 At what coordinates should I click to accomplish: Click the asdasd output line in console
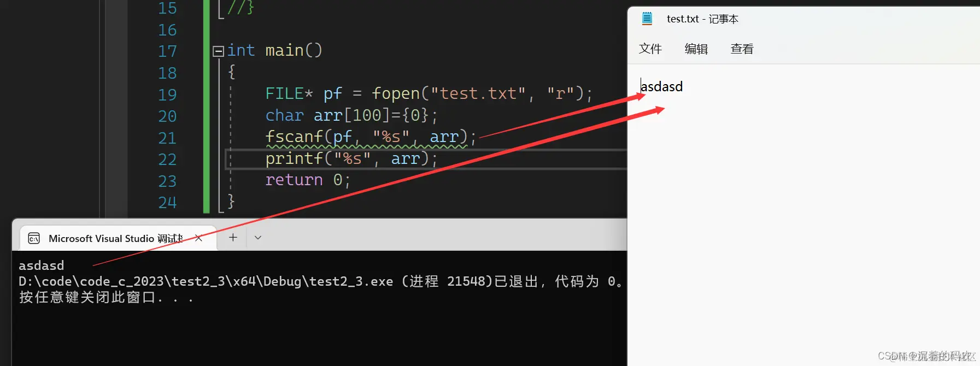42,265
